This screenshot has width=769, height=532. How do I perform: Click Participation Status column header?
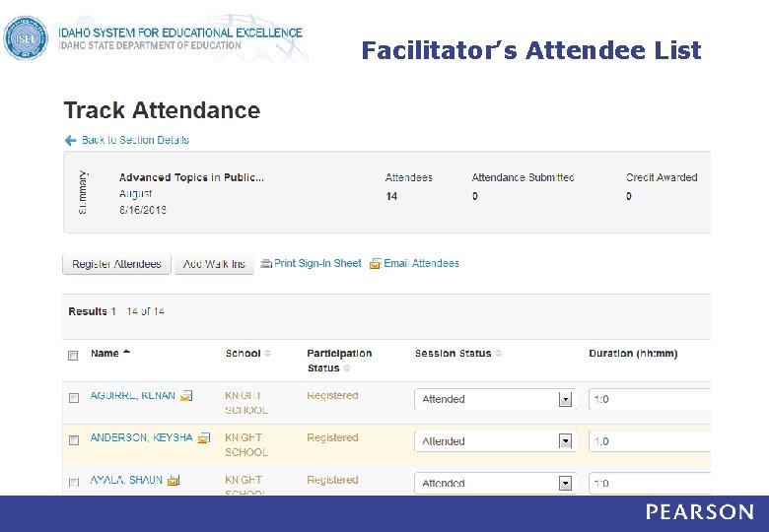coord(339,361)
